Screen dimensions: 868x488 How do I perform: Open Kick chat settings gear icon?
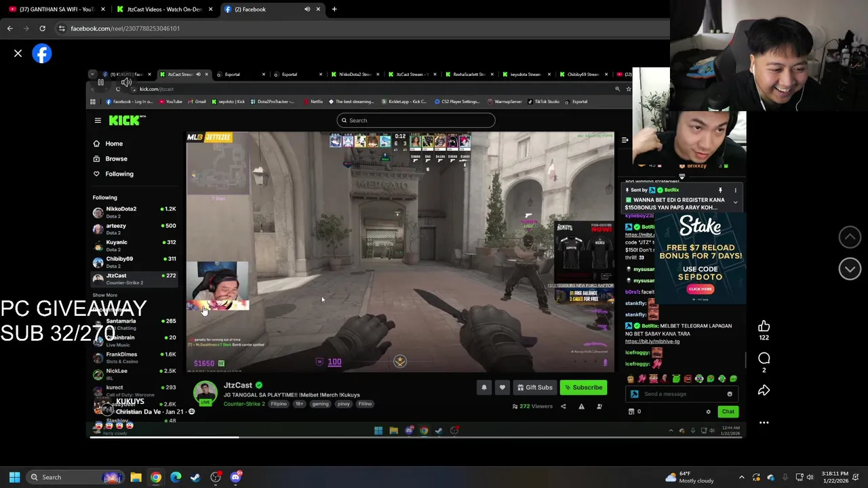708,411
